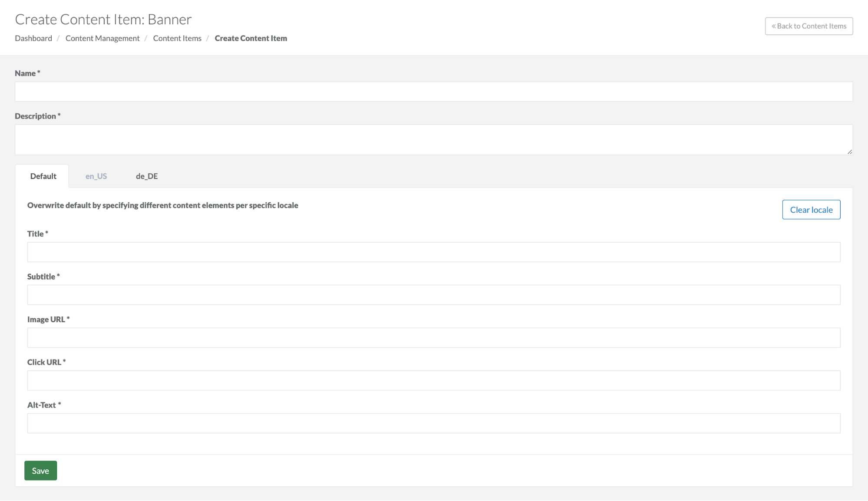Click the 'Create Content Item: Banner' heading
Image resolution: width=868 pixels, height=501 pixels.
(103, 19)
